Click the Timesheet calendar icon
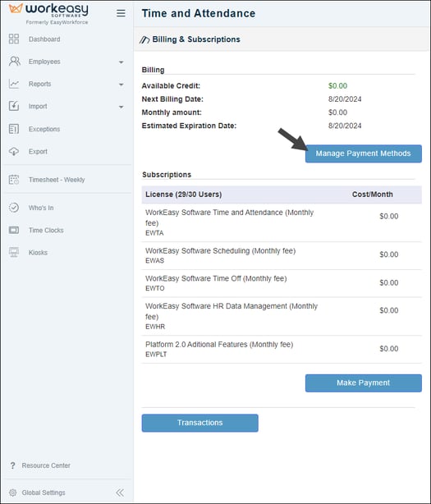This screenshot has width=431, height=504. coord(14,180)
